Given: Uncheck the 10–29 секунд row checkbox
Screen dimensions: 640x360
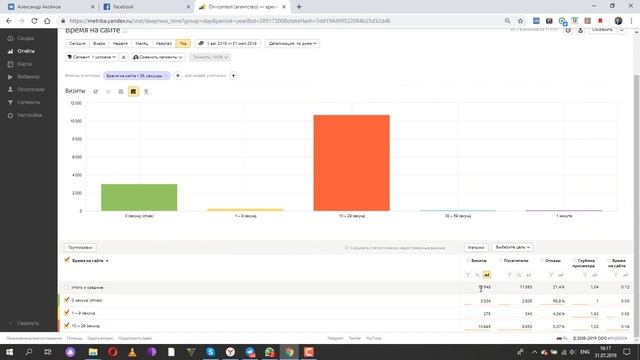Looking at the screenshot, I should pyautogui.click(x=67, y=326).
